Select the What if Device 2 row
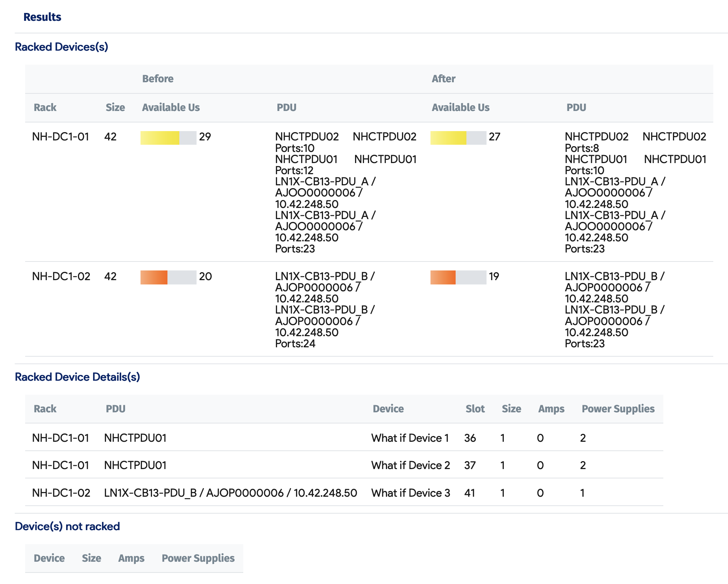Viewport: 728px width, 584px height. (x=410, y=465)
